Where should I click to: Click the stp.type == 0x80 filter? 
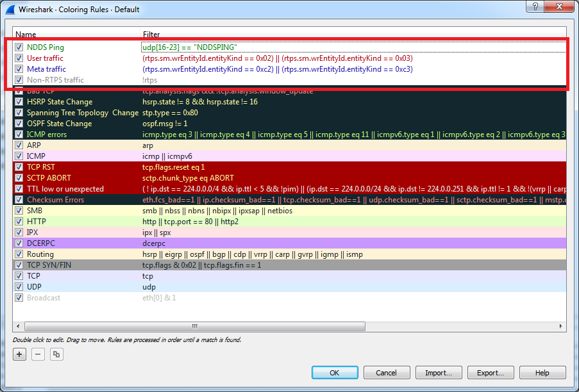170,113
